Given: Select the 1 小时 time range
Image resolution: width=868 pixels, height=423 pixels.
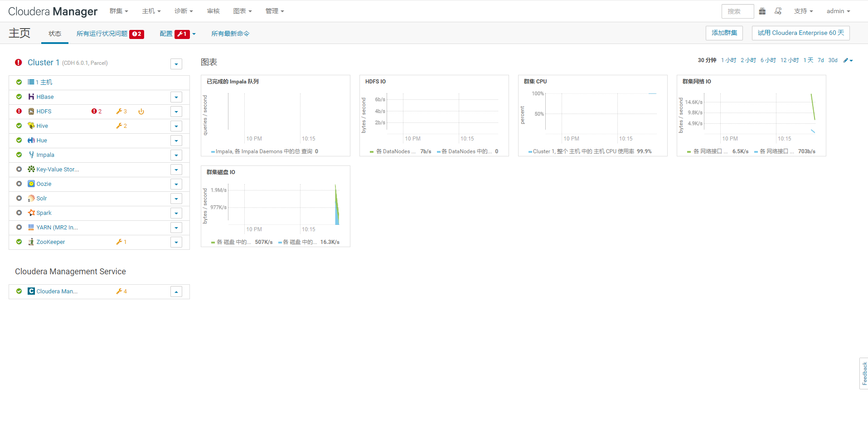Looking at the screenshot, I should pos(728,60).
